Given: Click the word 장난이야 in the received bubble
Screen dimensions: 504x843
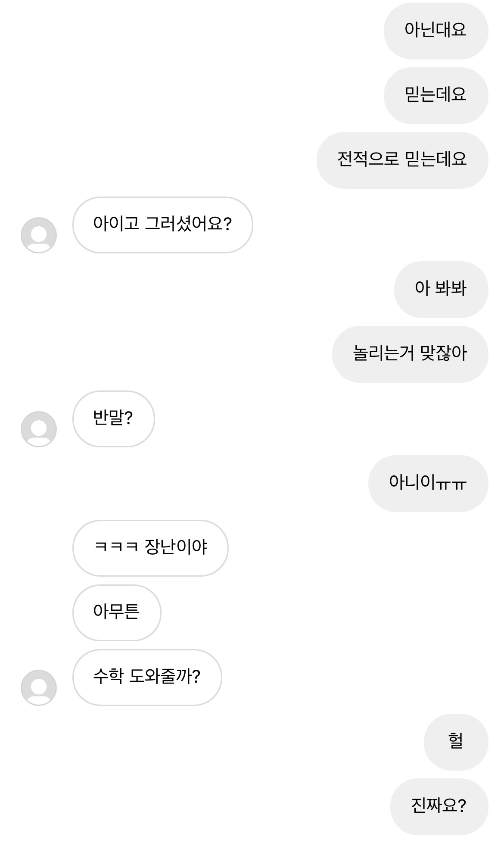Looking at the screenshot, I should (176, 547).
